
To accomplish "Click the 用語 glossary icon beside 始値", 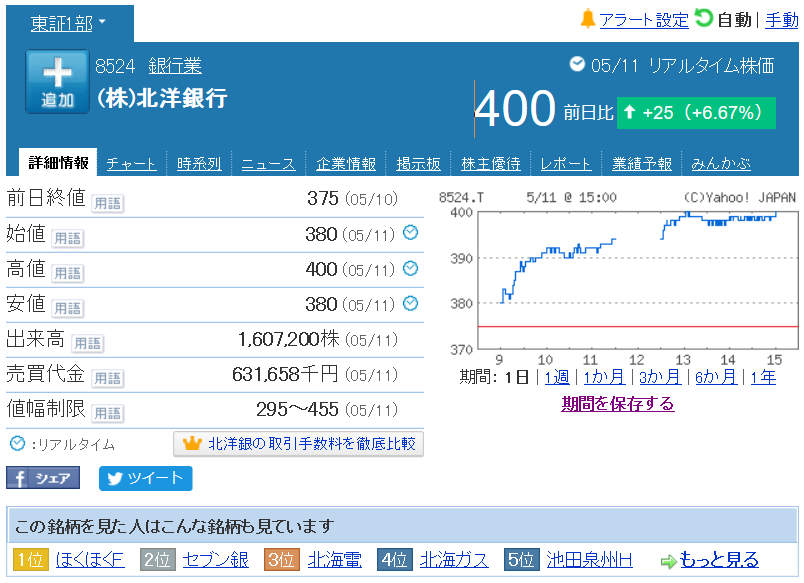I will (x=68, y=238).
